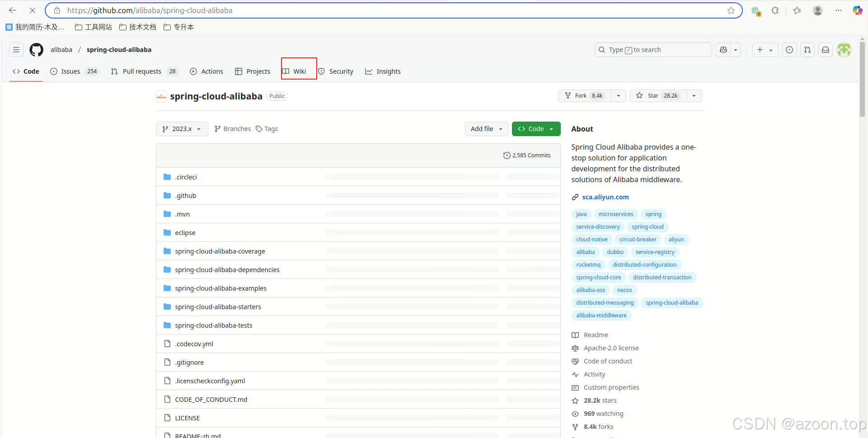This screenshot has width=868, height=438.
Task: Open browser settings ellipsis menu
Action: (x=839, y=10)
